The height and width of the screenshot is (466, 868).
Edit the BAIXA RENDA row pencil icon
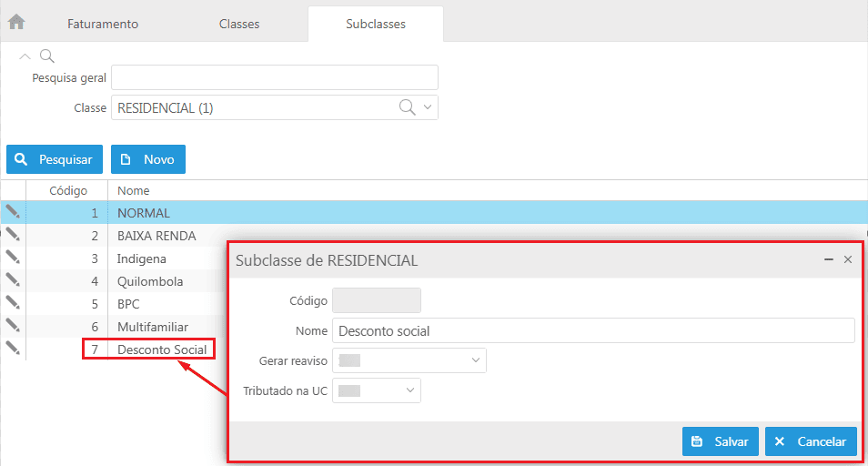[x=13, y=234]
